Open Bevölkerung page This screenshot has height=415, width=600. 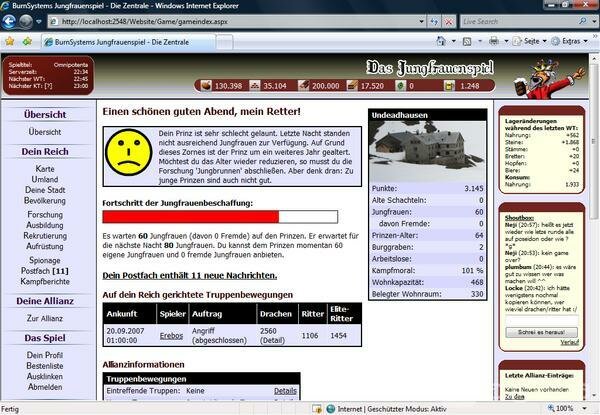(x=45, y=201)
